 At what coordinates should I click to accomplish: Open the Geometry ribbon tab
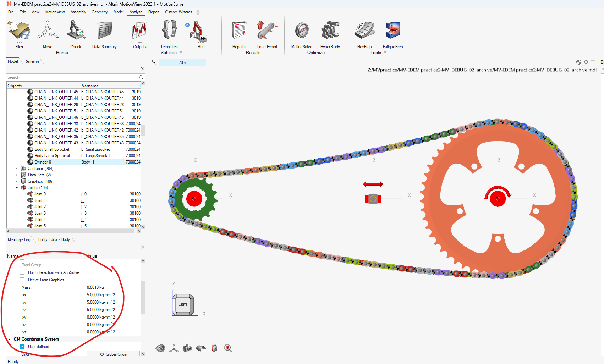coord(100,12)
